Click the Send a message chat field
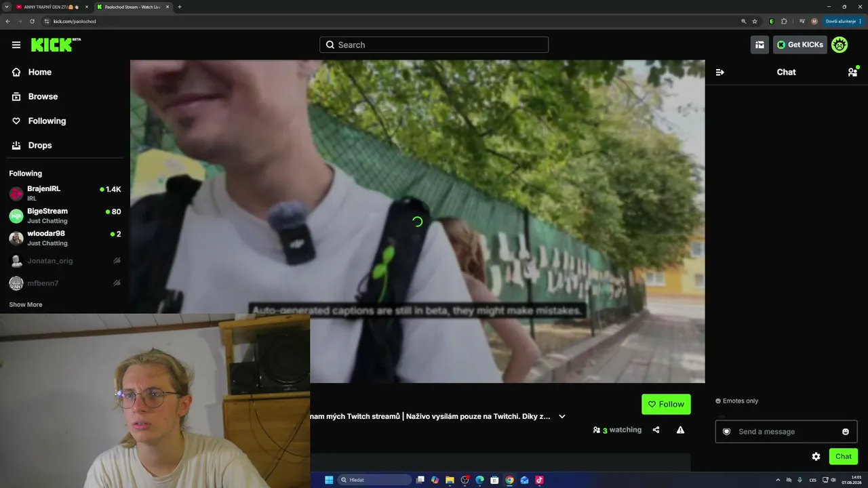 (787, 432)
